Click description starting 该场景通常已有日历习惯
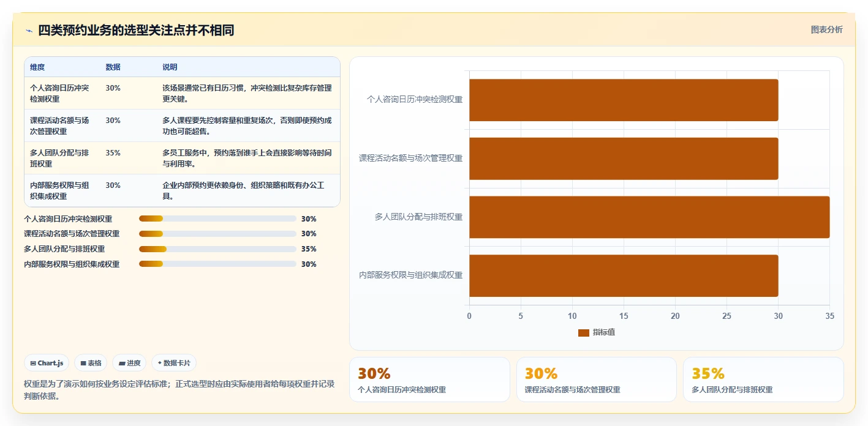This screenshot has width=868, height=426. (247, 93)
